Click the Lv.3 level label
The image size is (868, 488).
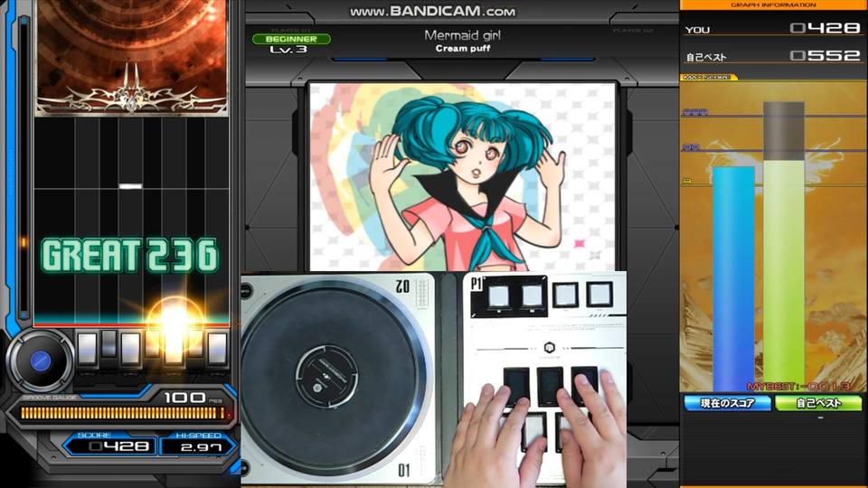[x=288, y=49]
